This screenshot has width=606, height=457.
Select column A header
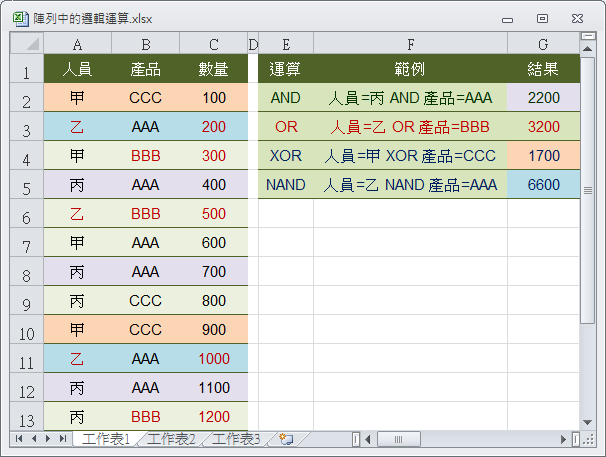(x=77, y=44)
